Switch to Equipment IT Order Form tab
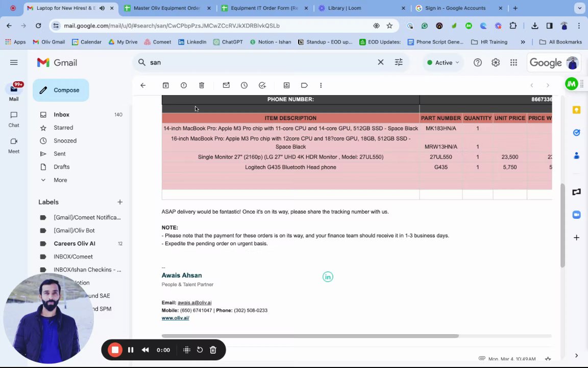 click(265, 8)
